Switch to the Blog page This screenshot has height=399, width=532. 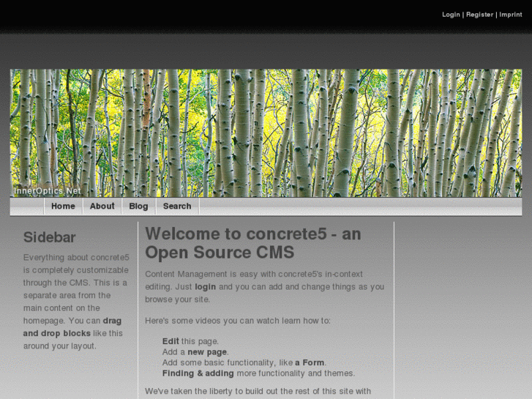pos(138,206)
